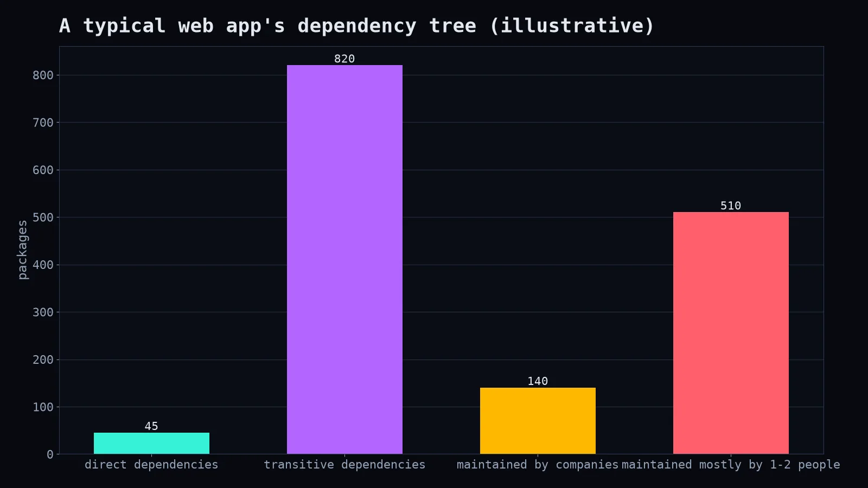The image size is (868, 488).
Task: Click the 'direct dependencies' axis label
Action: click(151, 465)
